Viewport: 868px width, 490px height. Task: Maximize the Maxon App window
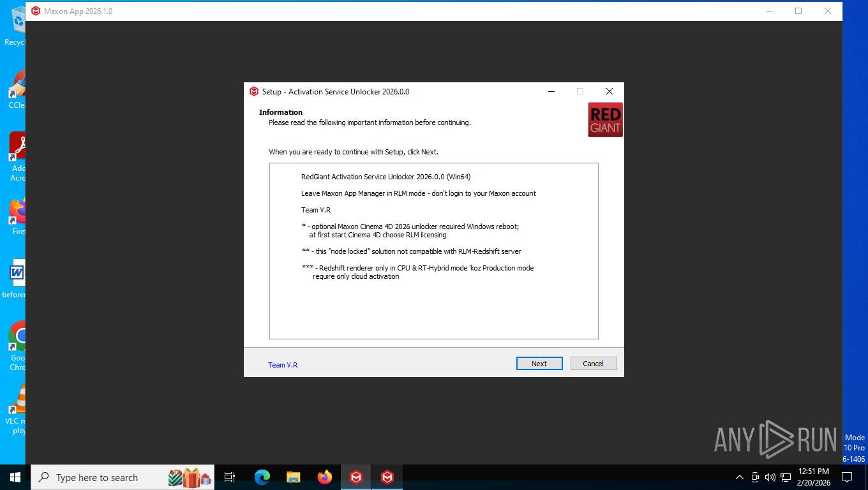pyautogui.click(x=798, y=11)
